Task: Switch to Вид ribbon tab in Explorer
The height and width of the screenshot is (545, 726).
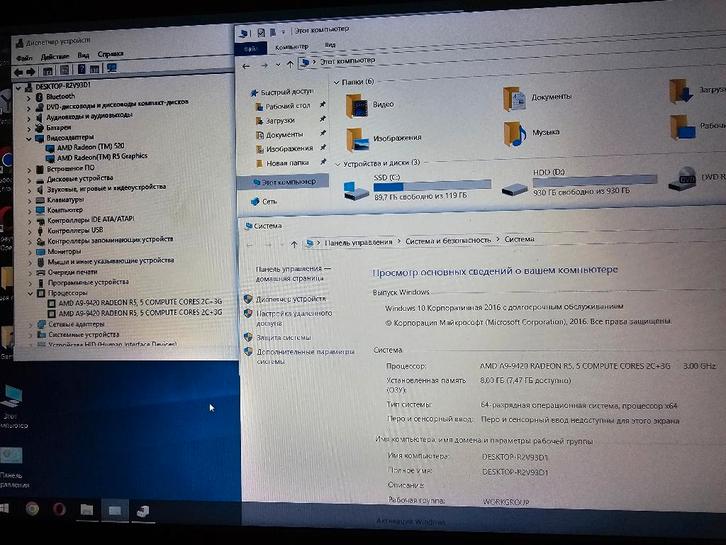Action: click(330, 45)
